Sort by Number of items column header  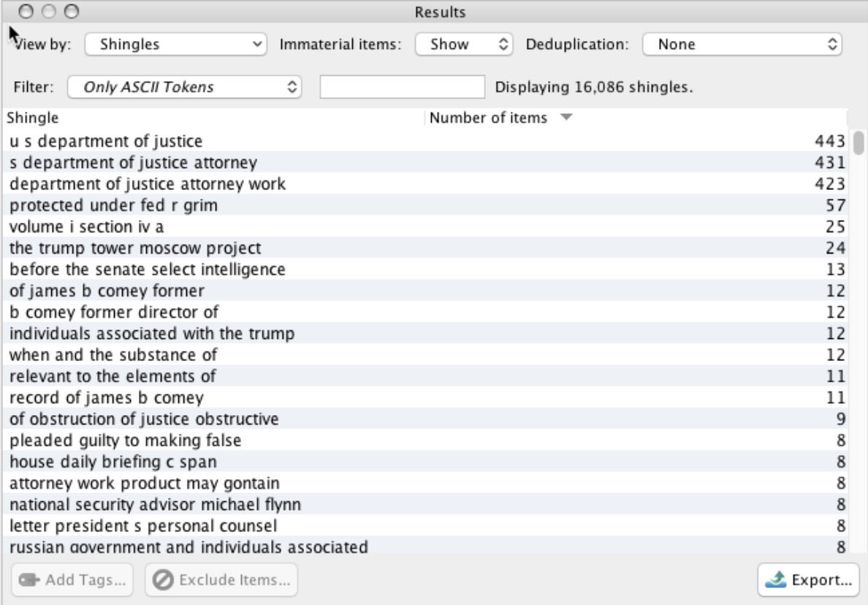coord(636,118)
